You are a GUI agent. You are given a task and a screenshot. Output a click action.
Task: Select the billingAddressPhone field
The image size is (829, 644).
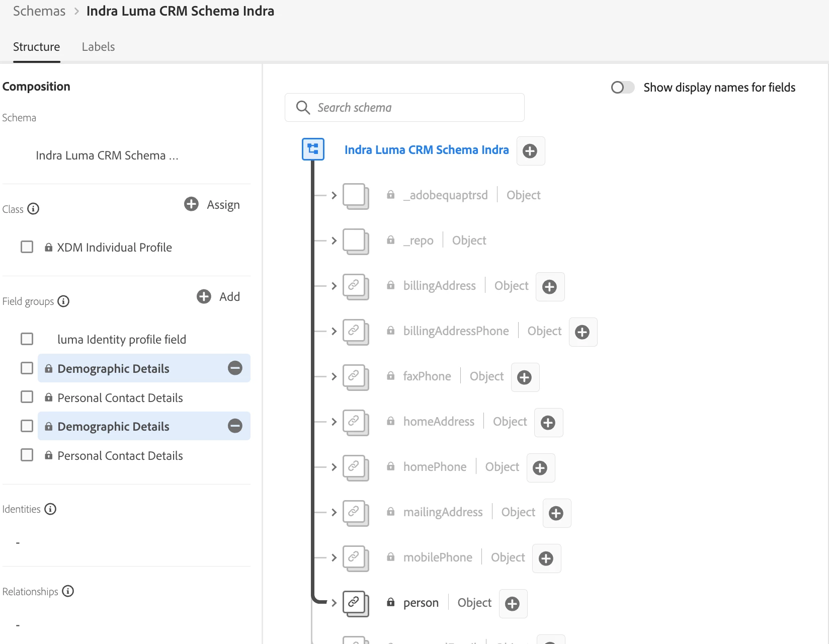(456, 331)
